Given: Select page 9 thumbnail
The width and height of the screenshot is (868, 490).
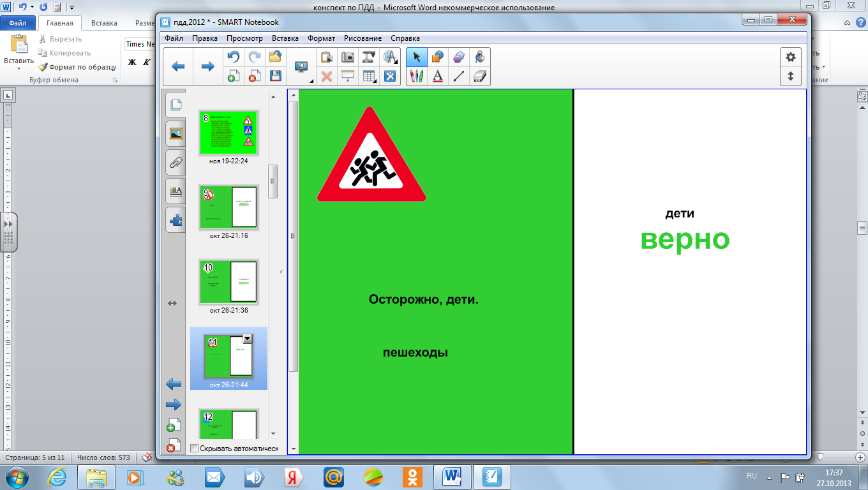Looking at the screenshot, I should click(x=228, y=207).
